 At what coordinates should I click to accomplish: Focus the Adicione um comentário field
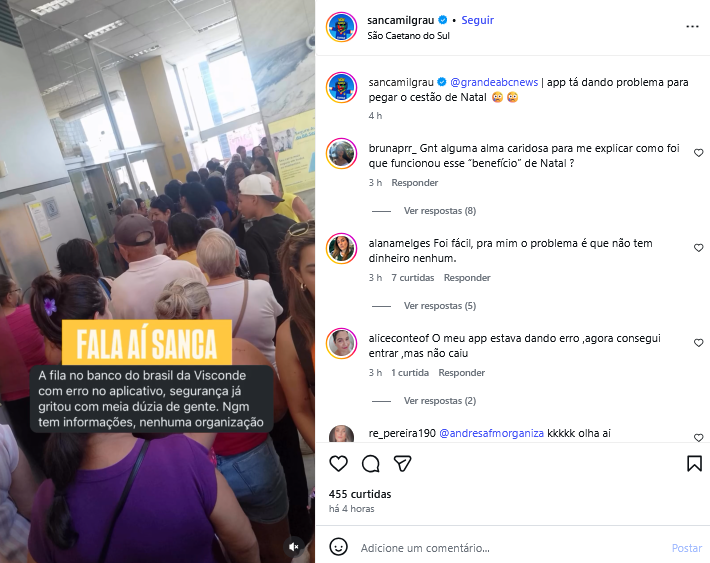pos(512,548)
